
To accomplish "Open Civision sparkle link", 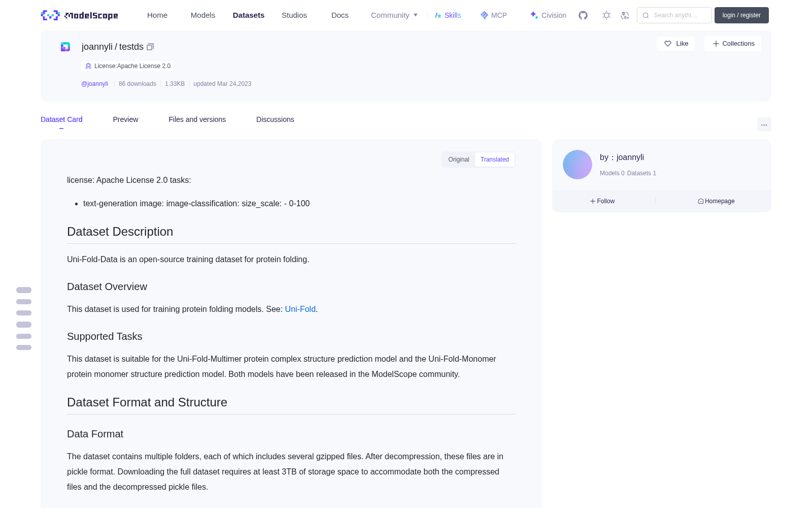I will click(x=548, y=15).
